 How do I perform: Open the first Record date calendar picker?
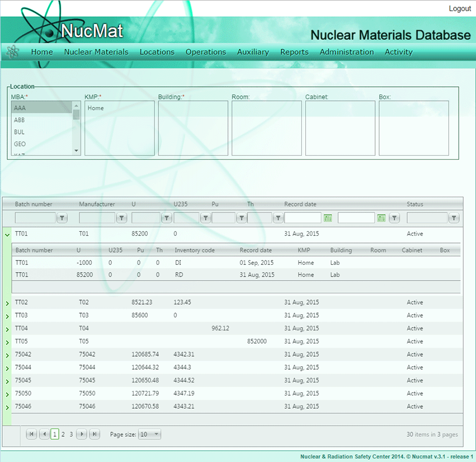tap(328, 218)
